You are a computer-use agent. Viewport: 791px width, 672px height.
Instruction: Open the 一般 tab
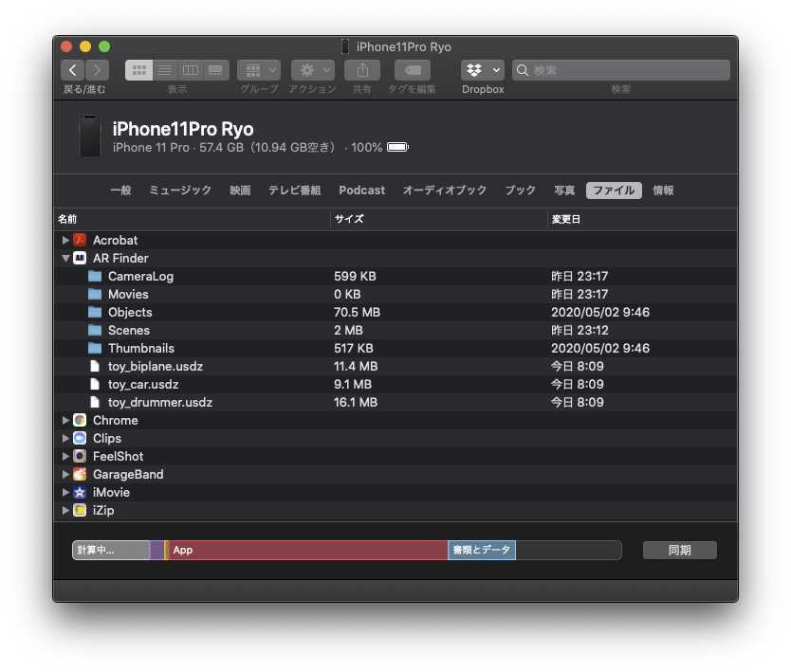(120, 191)
